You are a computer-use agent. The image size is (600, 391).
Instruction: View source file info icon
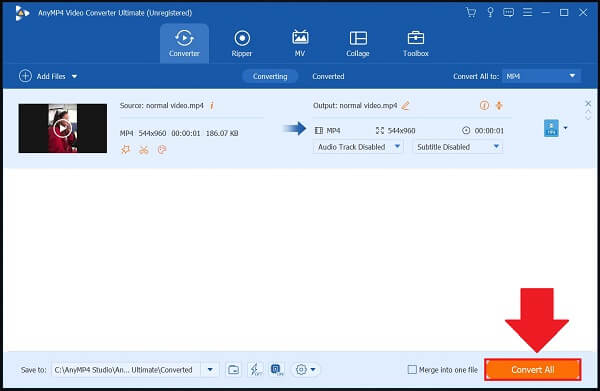coord(212,106)
